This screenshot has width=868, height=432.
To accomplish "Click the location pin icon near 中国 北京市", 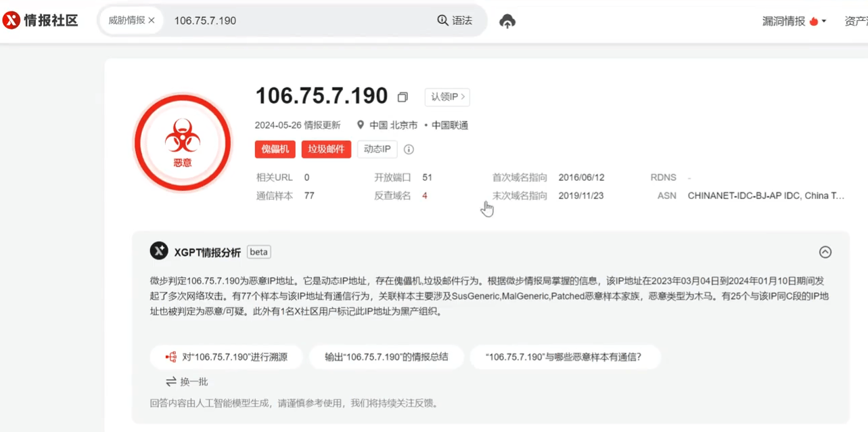I will (361, 125).
